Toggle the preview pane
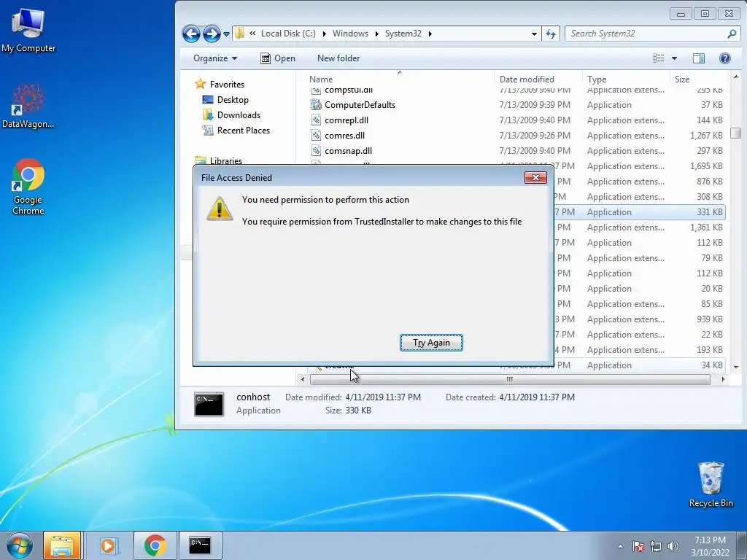Screen dimensions: 747x560 [x=698, y=58]
